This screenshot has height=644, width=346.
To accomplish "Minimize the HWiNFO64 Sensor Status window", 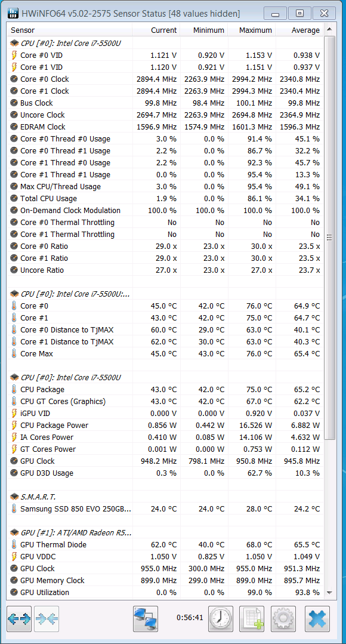I will coord(275,14).
